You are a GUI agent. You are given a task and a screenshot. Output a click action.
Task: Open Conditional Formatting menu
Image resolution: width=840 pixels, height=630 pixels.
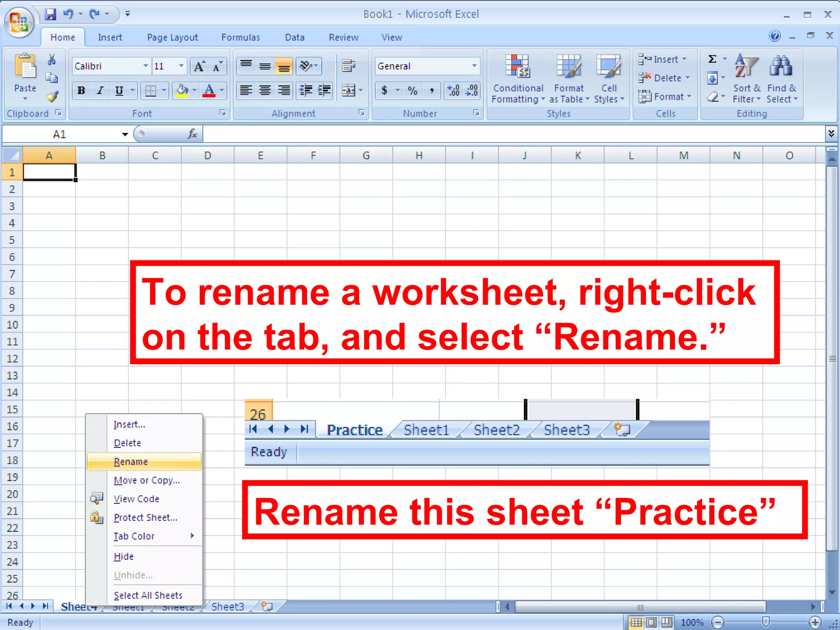coord(518,80)
